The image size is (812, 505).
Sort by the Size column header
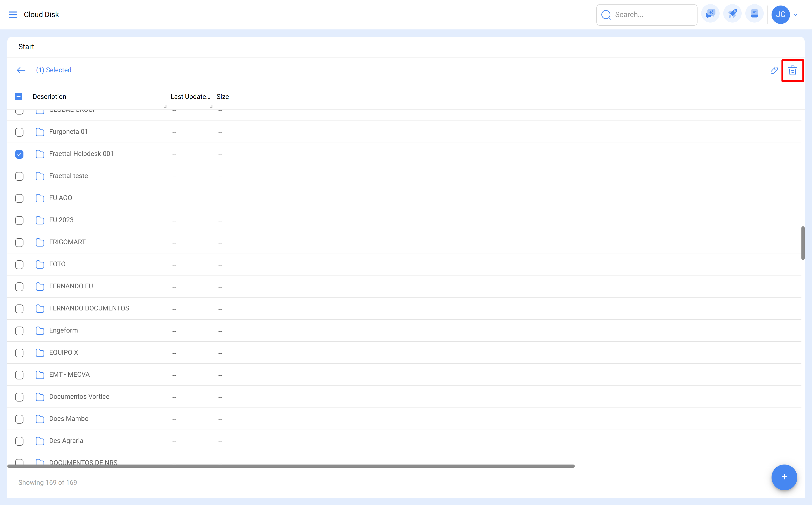click(x=223, y=97)
